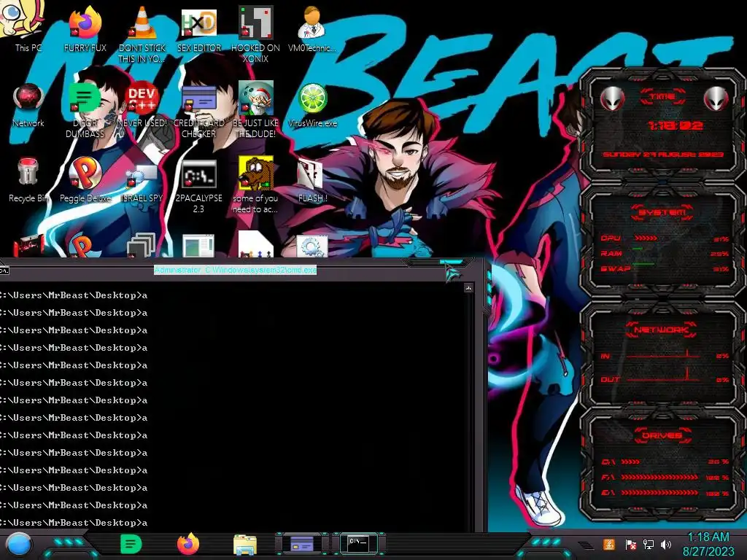Image resolution: width=747 pixels, height=560 pixels.
Task: Click the orange tray icon beside the flag
Action: [609, 544]
